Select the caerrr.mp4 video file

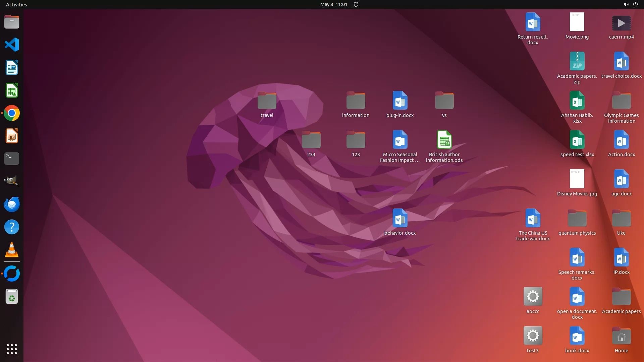pyautogui.click(x=621, y=23)
